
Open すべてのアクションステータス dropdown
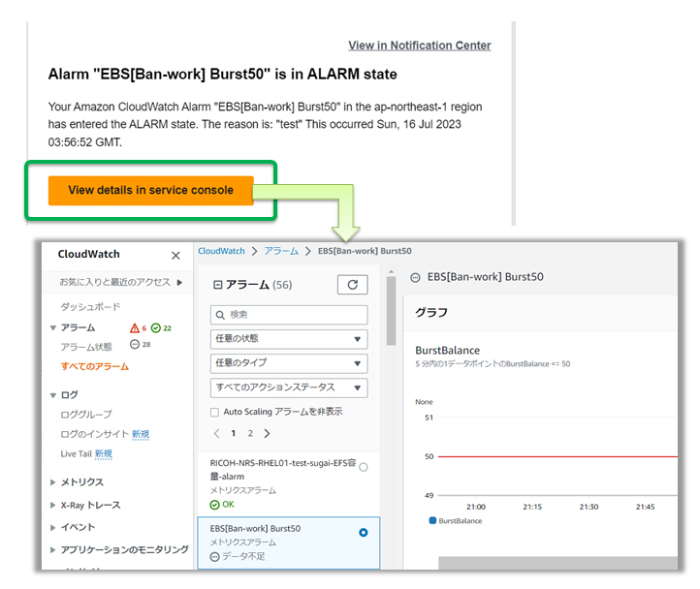(289, 387)
